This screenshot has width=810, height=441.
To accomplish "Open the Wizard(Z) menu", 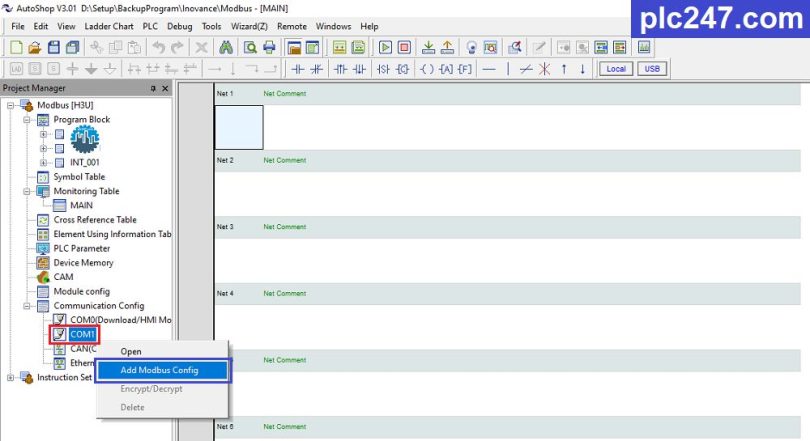I will (x=249, y=26).
